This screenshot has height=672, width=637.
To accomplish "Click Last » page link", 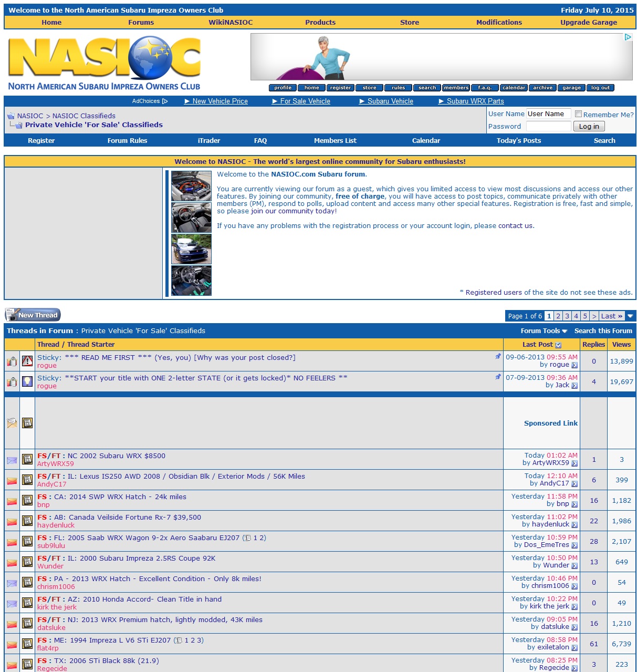I will tap(612, 316).
